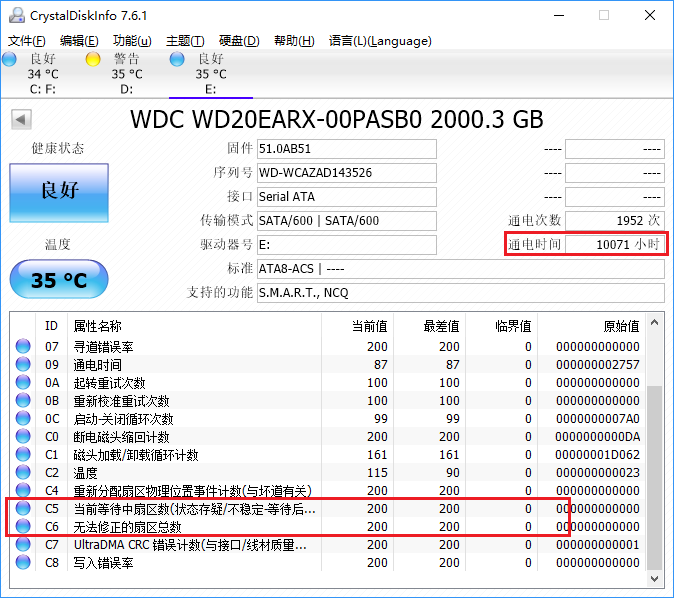The height and width of the screenshot is (598, 674).
Task: Click the SMART list scrollbar thumb
Action: pos(655,477)
